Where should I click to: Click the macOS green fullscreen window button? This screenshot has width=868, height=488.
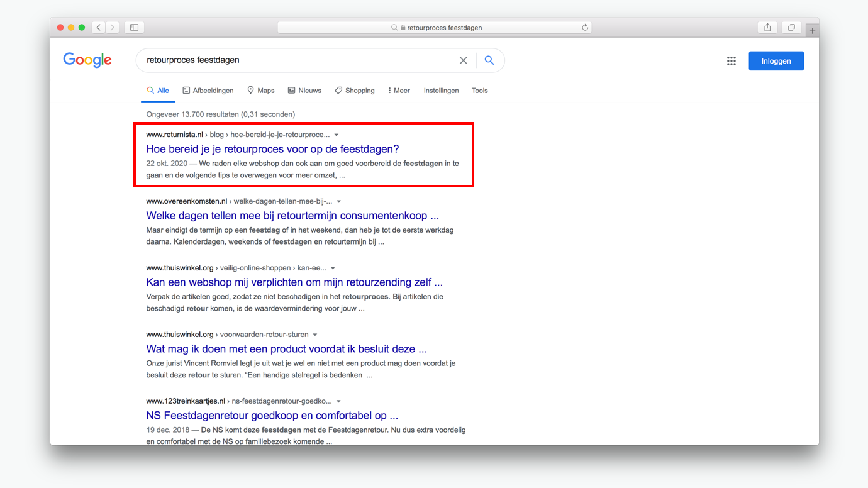click(82, 28)
